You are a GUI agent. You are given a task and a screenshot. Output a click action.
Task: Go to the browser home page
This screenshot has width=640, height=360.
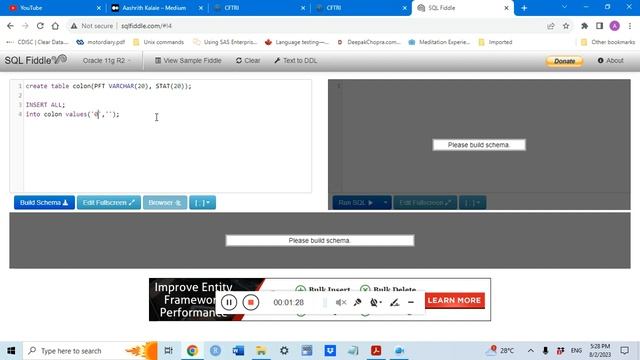tap(55, 26)
